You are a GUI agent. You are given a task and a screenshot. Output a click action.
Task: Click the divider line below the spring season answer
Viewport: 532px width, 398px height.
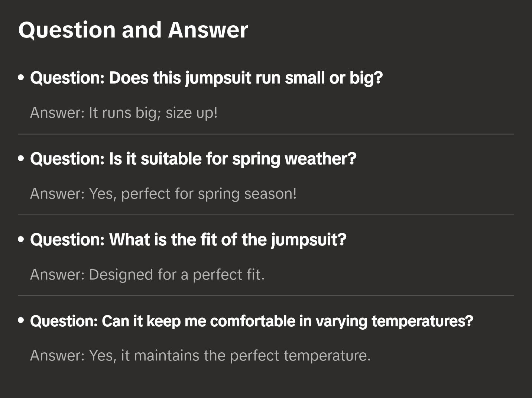(x=266, y=215)
